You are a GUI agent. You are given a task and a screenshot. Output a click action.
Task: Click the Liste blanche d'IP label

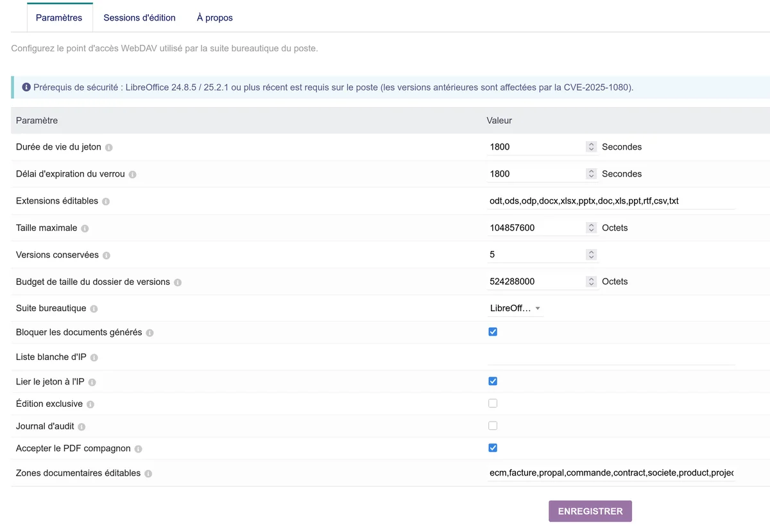[51, 357]
